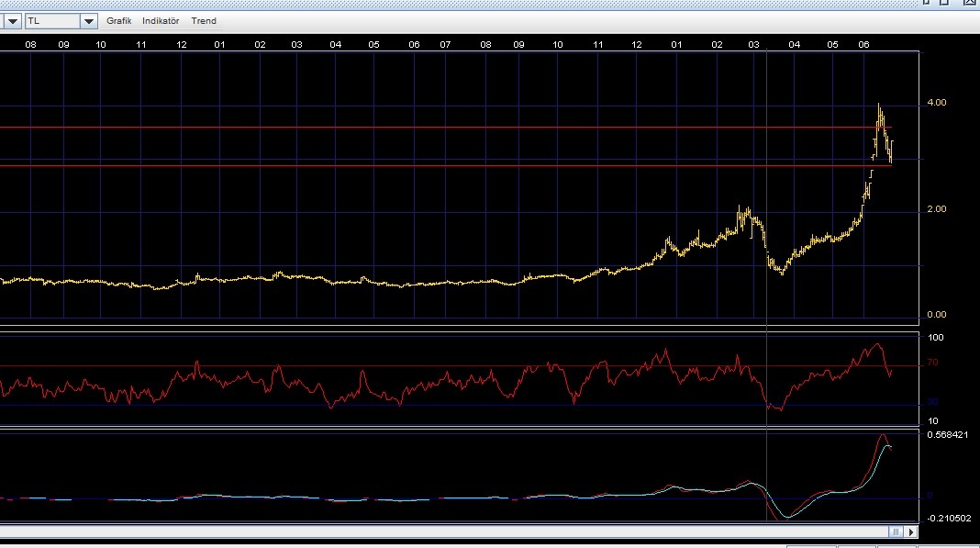Open the Indikatör menu
Viewport: 980px width, 548px height.
tap(161, 20)
